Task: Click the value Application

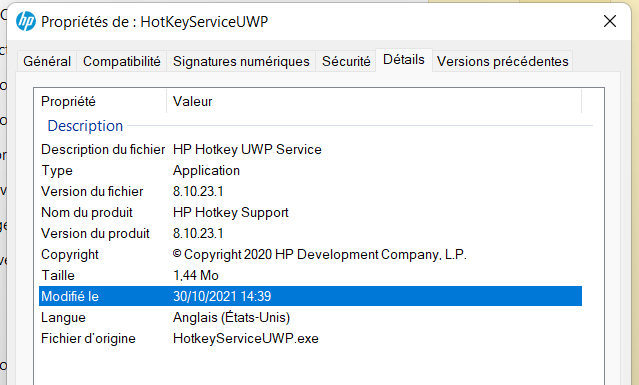Action: (x=206, y=170)
